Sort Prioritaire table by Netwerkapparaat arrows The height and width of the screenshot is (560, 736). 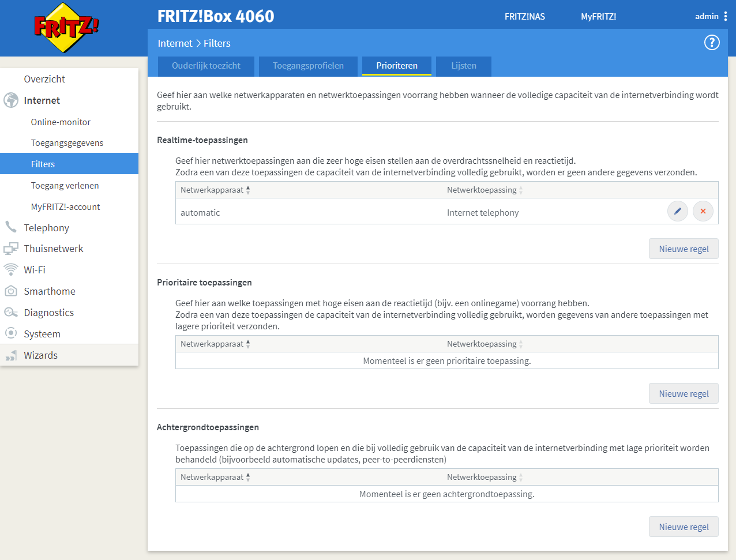(248, 344)
